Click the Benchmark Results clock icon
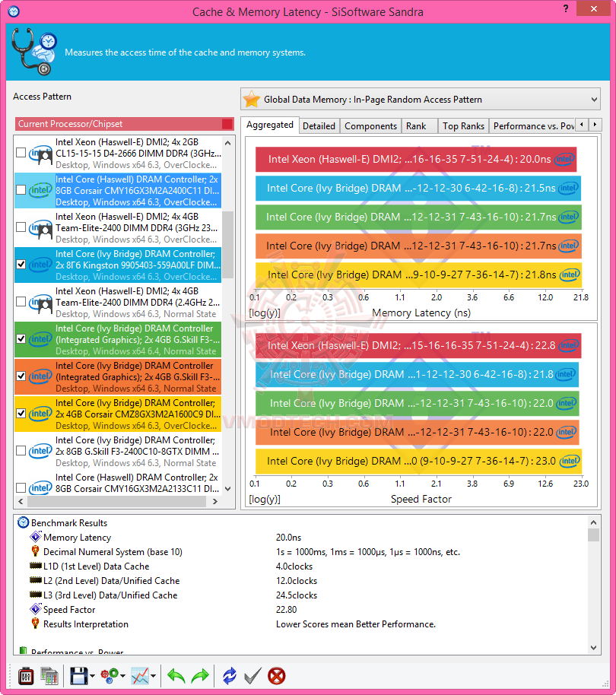 tap(23, 522)
